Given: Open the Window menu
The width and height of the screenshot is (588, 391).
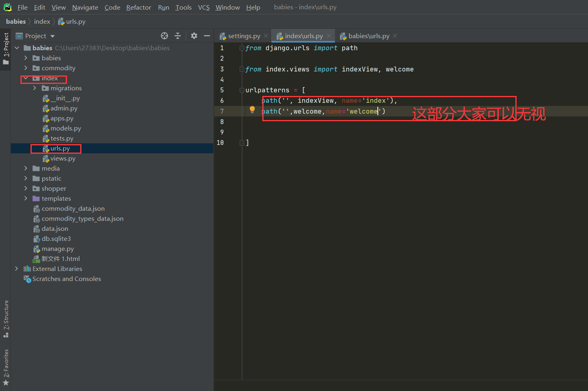Looking at the screenshot, I should tap(227, 7).
